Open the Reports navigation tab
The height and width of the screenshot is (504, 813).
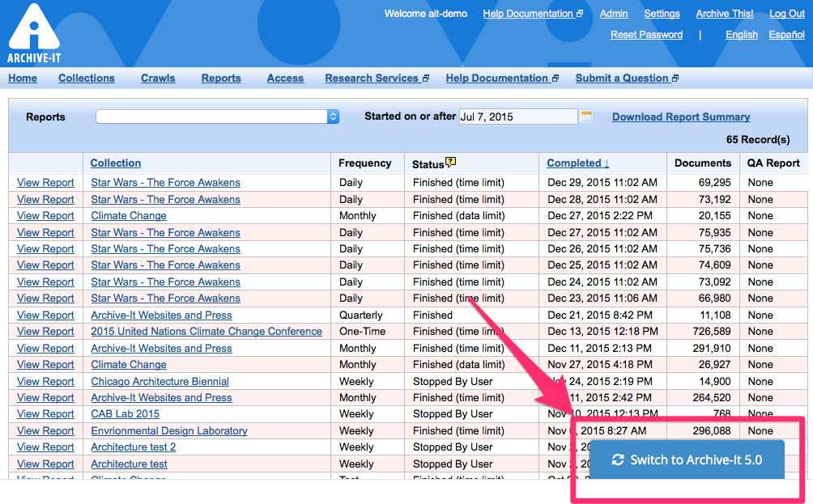221,78
